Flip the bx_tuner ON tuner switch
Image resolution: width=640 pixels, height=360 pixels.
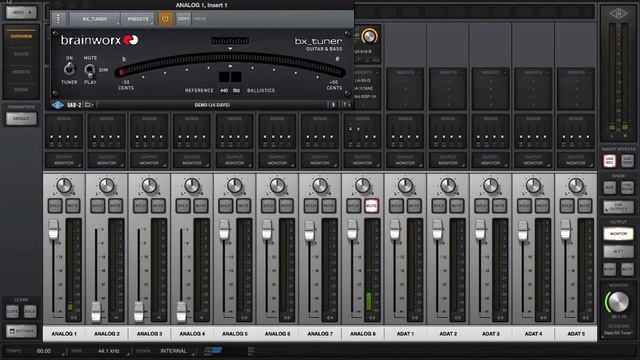[69, 69]
